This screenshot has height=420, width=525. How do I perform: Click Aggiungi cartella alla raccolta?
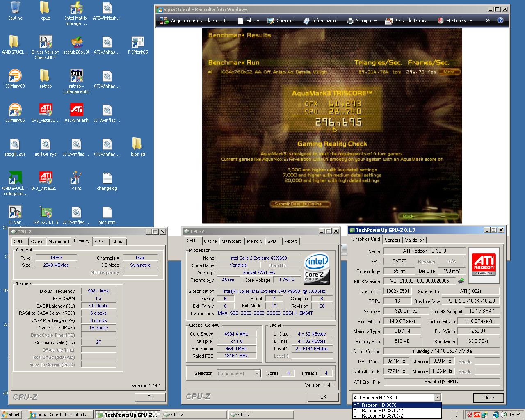194,21
